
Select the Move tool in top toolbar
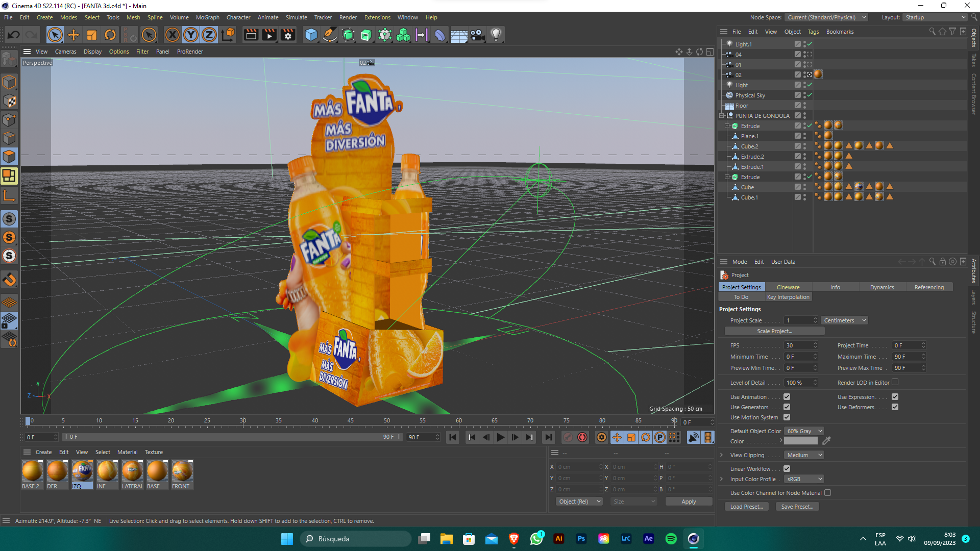pyautogui.click(x=73, y=35)
